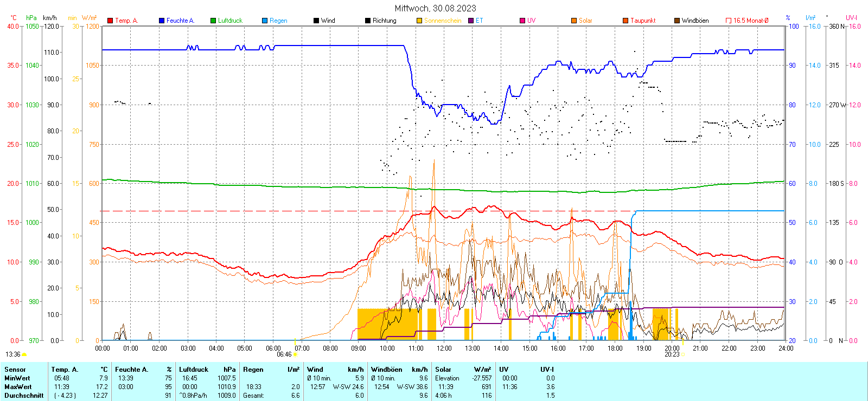Click the 13:36 sunshine duration label

(x=13, y=354)
